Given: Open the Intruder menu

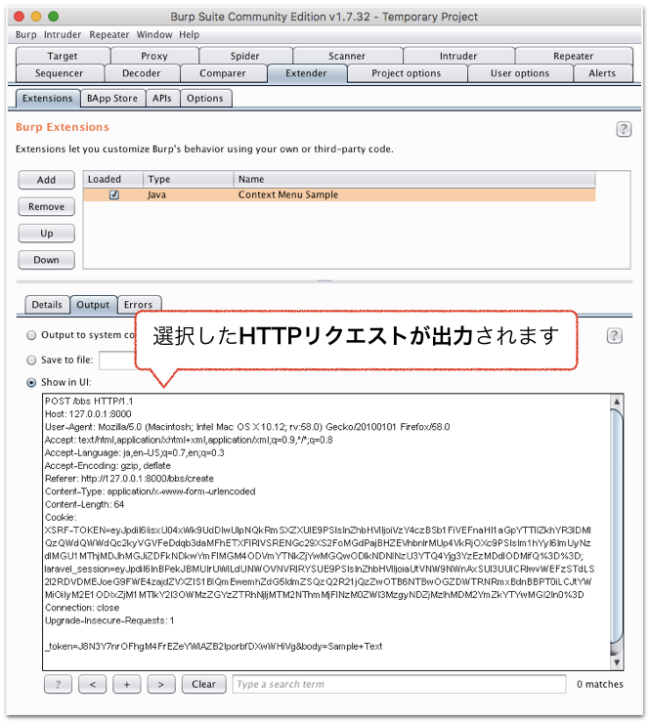Looking at the screenshot, I should 63,35.
